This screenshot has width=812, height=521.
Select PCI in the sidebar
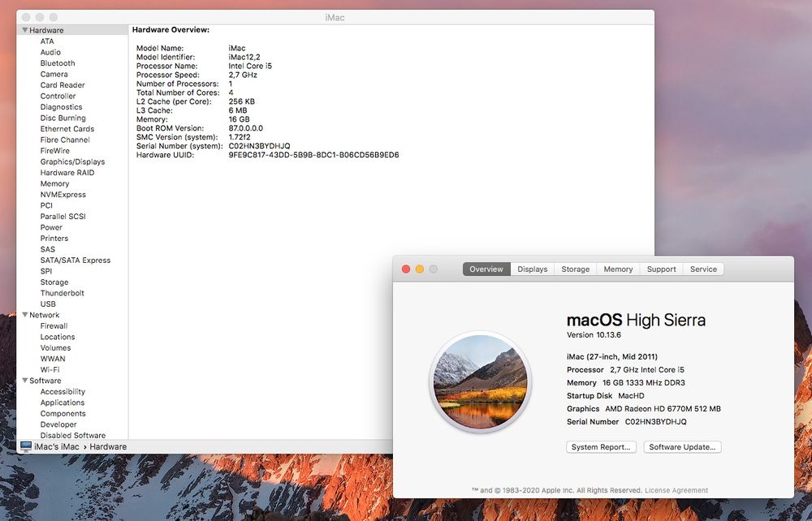(46, 205)
